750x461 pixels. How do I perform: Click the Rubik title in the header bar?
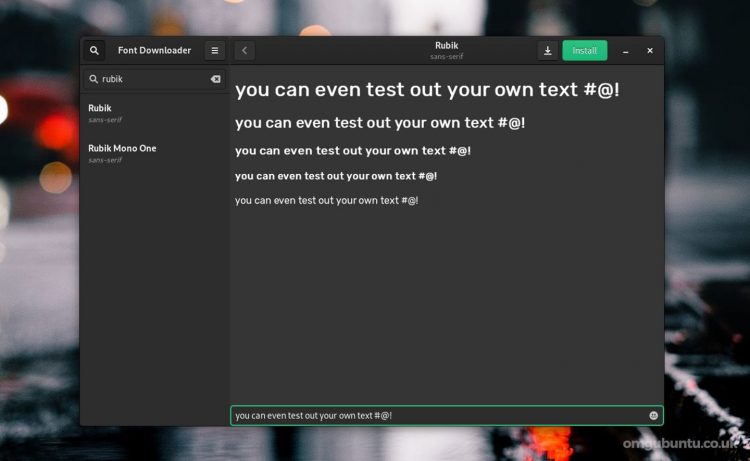pos(447,45)
